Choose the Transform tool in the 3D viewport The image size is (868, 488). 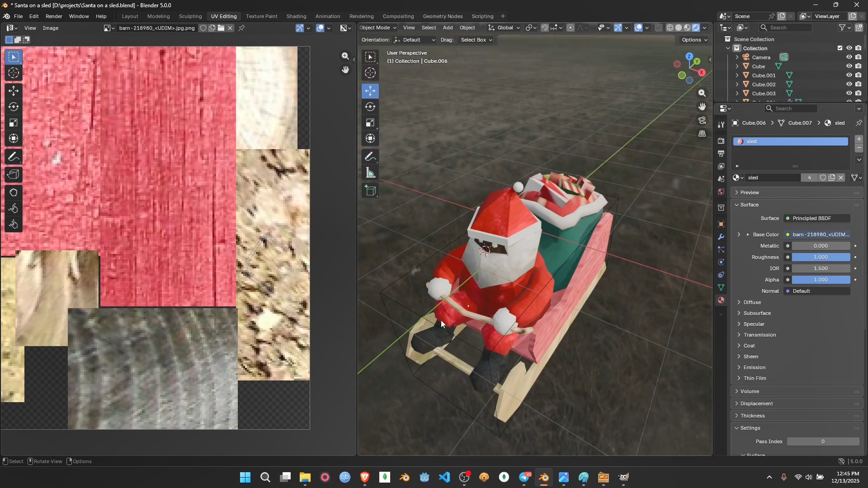coord(370,139)
